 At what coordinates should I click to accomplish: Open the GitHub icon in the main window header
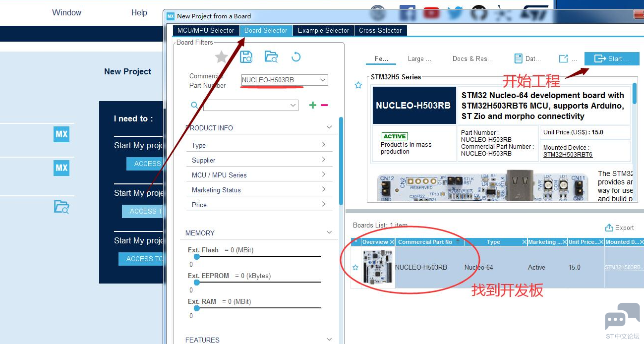(x=478, y=13)
